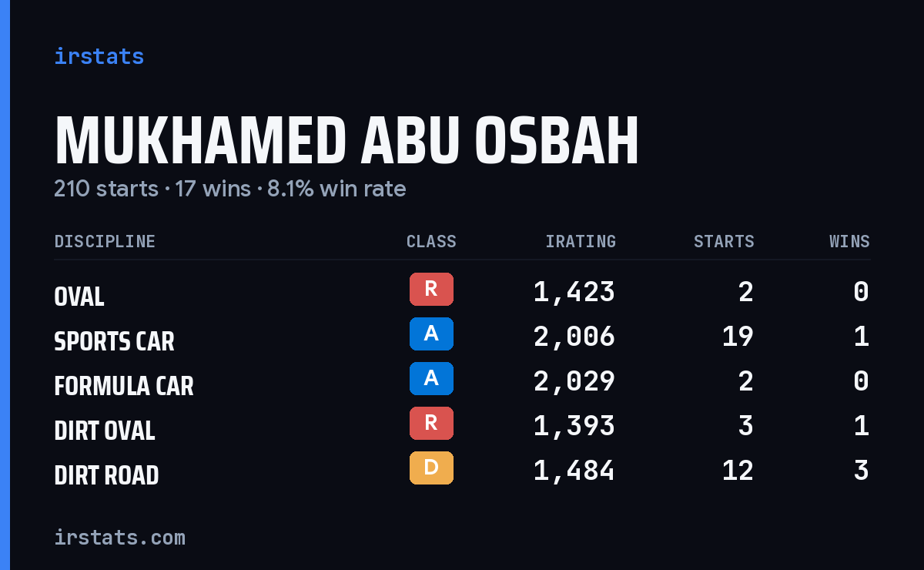Click the Dirt Oval class R badge

[431, 423]
